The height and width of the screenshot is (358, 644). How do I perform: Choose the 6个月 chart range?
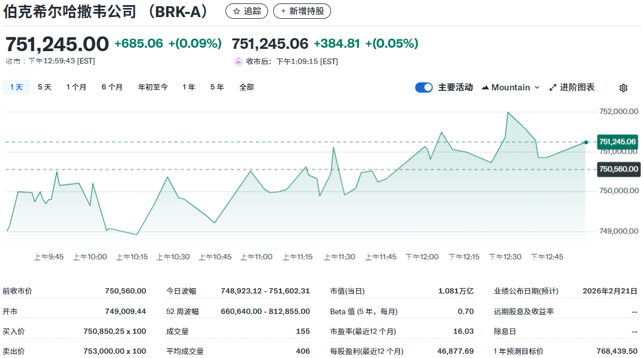click(x=112, y=87)
